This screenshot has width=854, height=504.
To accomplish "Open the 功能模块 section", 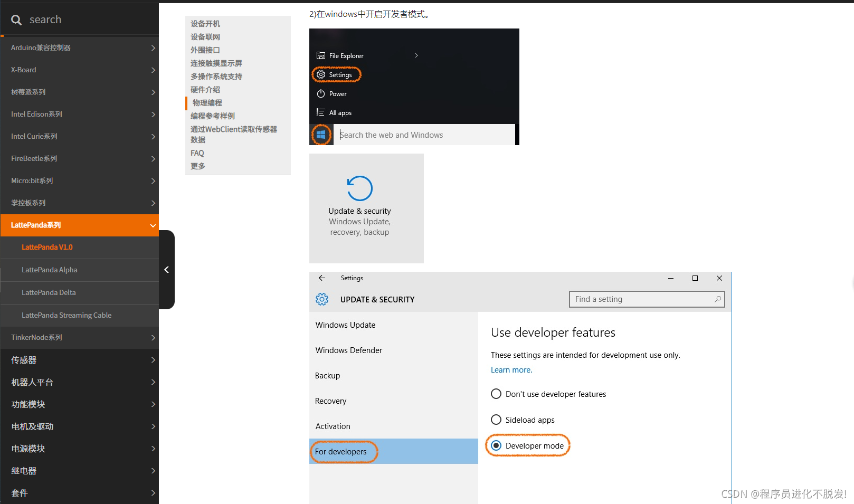I will click(79, 404).
